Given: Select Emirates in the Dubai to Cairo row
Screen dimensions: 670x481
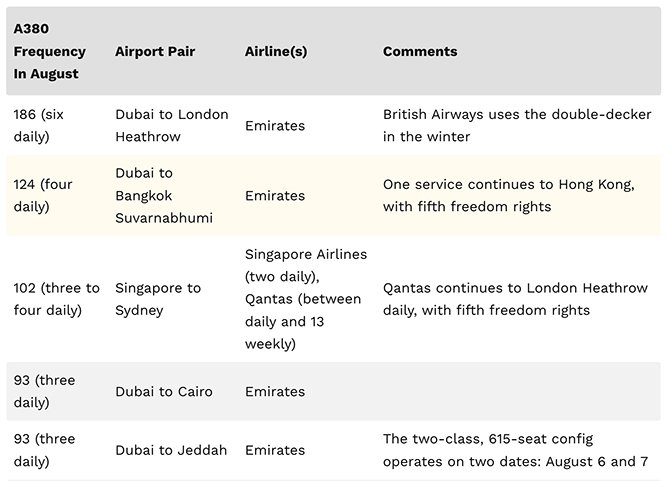Looking at the screenshot, I should coord(275,392).
